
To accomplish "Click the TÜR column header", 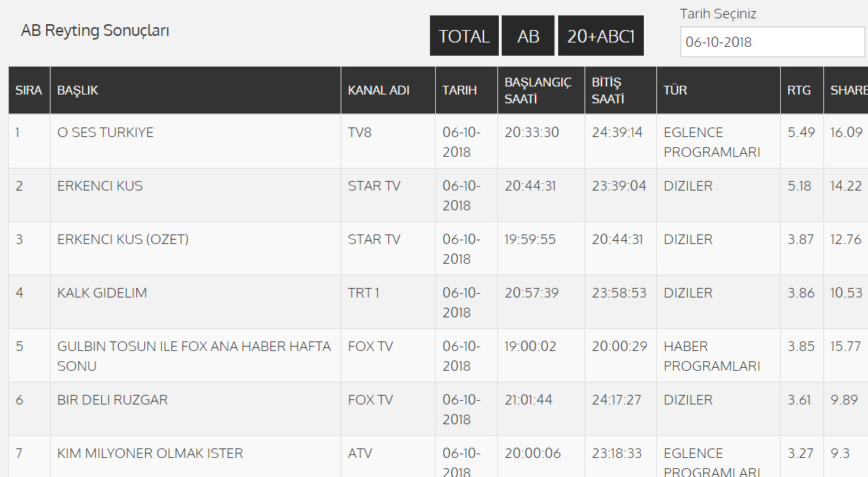I will coord(675,90).
